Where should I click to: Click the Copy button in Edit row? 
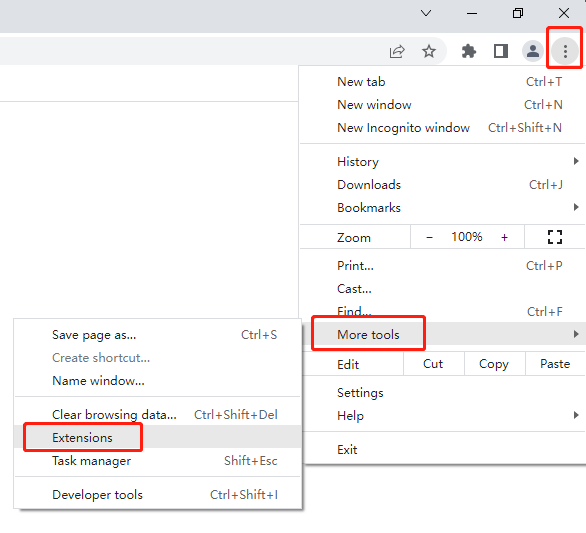pos(494,364)
